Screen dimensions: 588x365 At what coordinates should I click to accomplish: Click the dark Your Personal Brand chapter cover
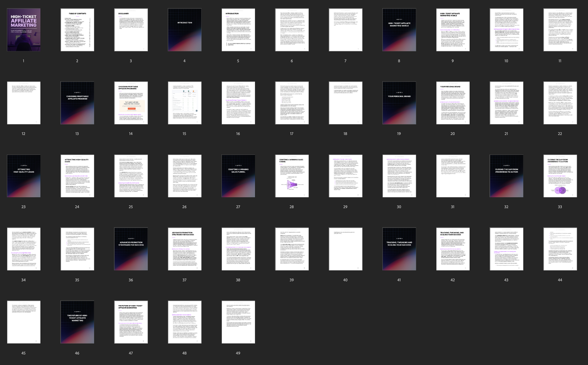(x=399, y=103)
